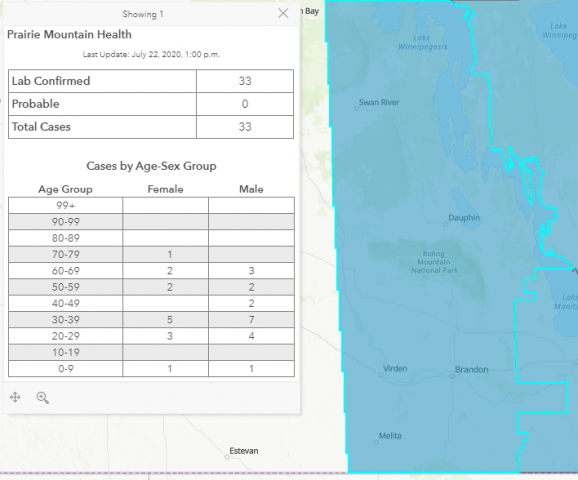Click the Lab Confirmed row label
This screenshot has width=578, height=480.
point(51,81)
